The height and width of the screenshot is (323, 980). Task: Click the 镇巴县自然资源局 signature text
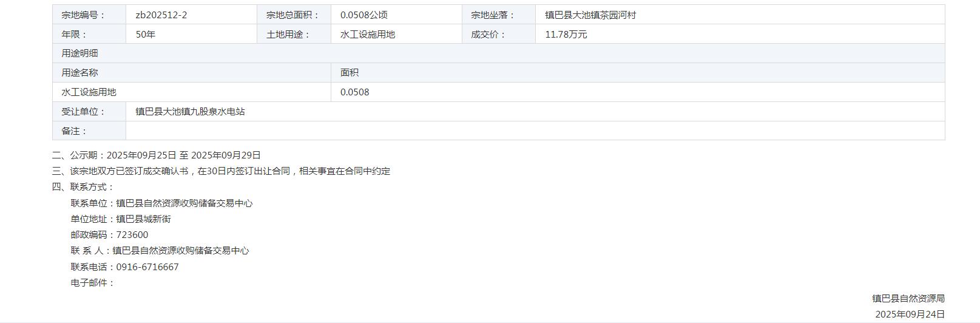click(x=908, y=299)
